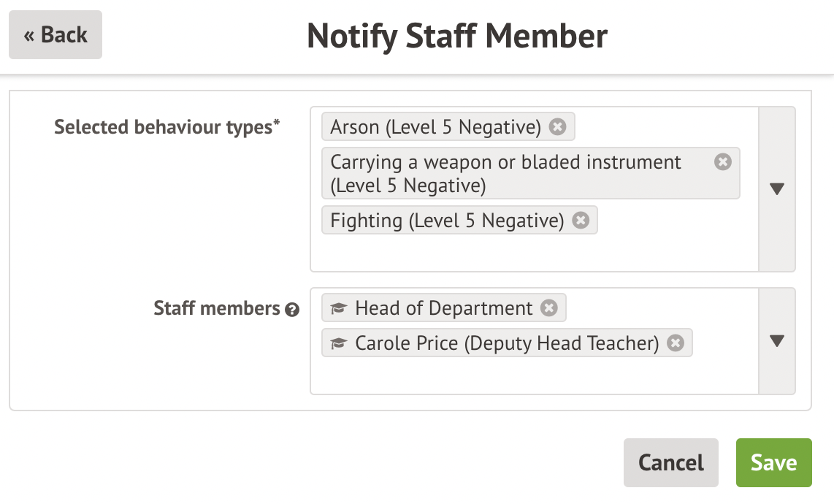Screen dimensions: 834x504
Task: Select the Fighting (Level 5 Negative) tag text
Action: coord(447,221)
